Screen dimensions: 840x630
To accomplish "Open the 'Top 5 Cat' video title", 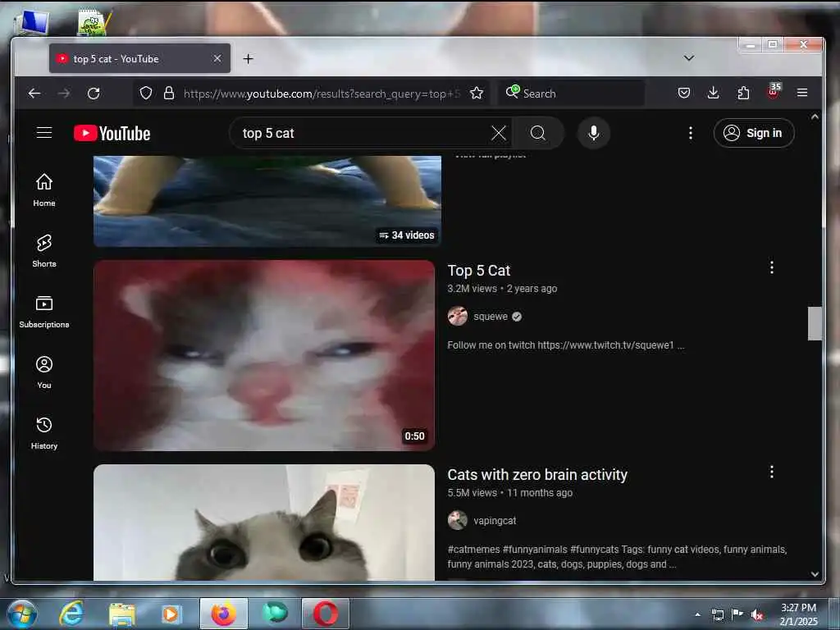I will (x=479, y=271).
